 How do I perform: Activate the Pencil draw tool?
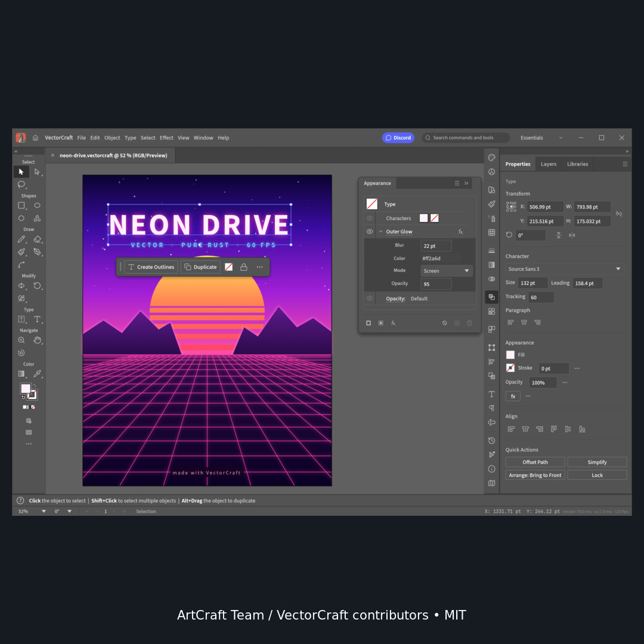[x=21, y=239]
